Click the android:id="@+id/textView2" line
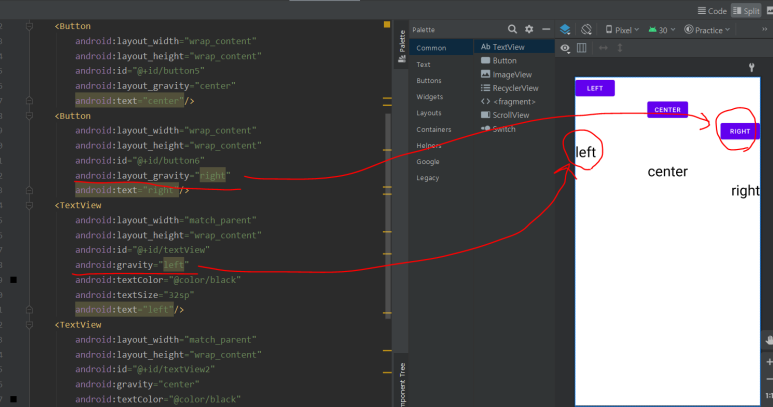773x407 pixels. (145, 369)
